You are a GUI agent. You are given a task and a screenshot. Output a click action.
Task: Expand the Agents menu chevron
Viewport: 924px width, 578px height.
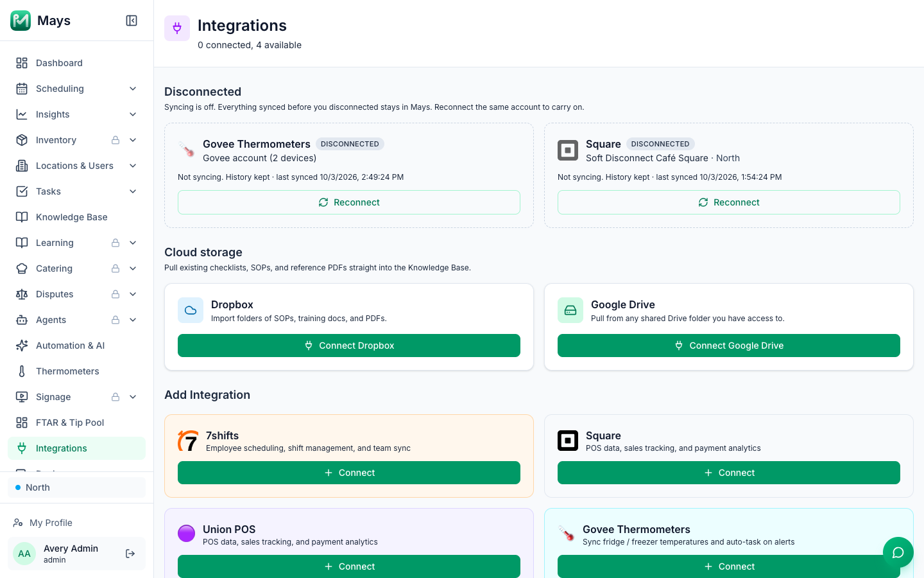coord(133,320)
